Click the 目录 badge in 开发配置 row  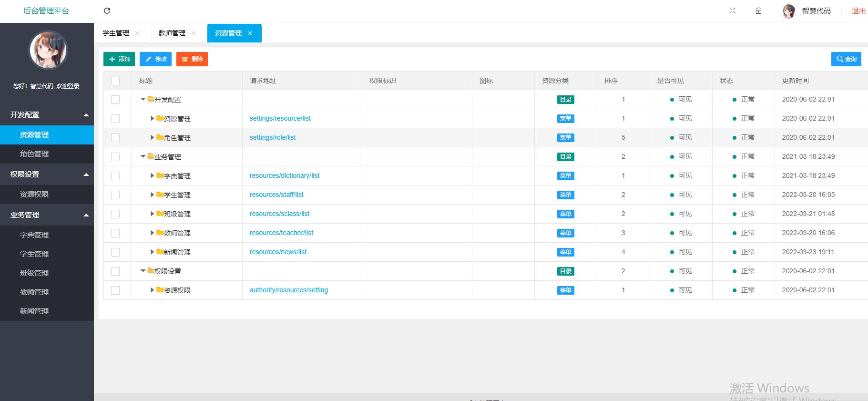point(566,100)
